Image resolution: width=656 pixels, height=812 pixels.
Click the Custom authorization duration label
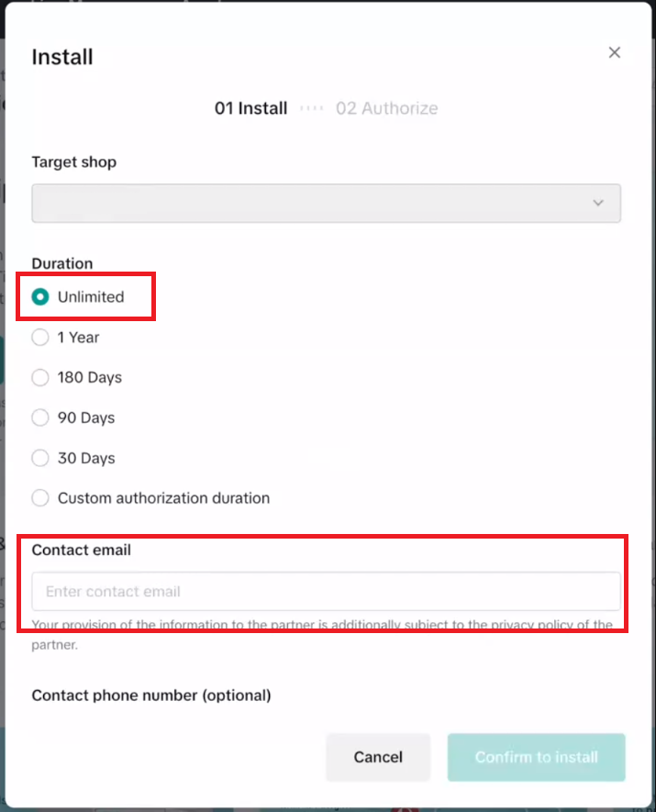(x=163, y=498)
